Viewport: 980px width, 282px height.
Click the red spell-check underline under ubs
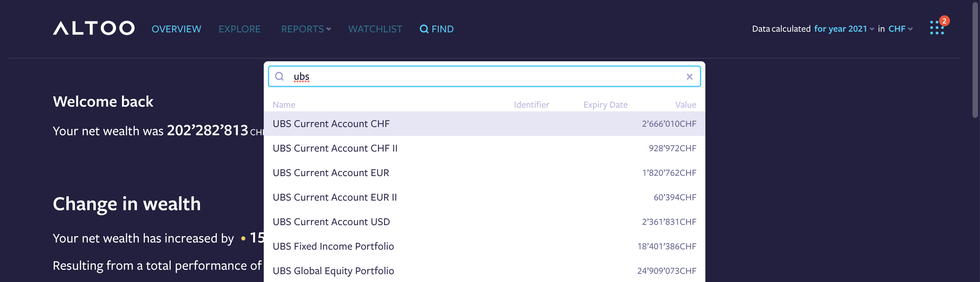pyautogui.click(x=301, y=82)
